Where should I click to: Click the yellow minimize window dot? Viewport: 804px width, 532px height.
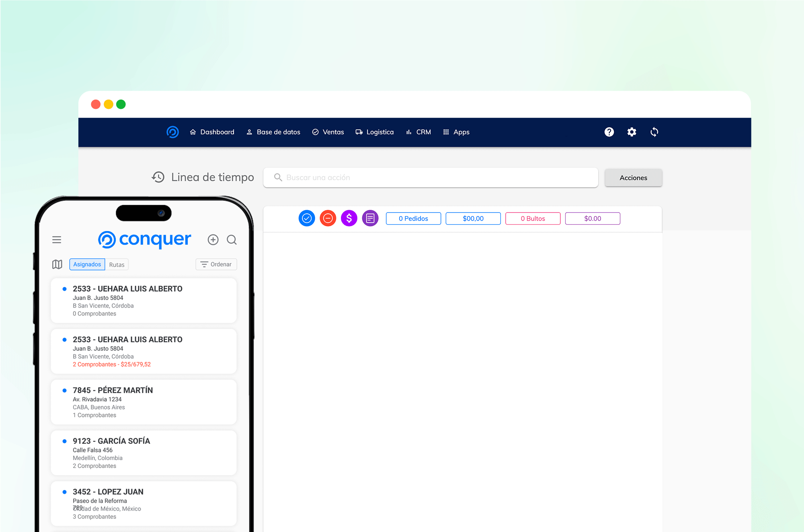tap(108, 104)
